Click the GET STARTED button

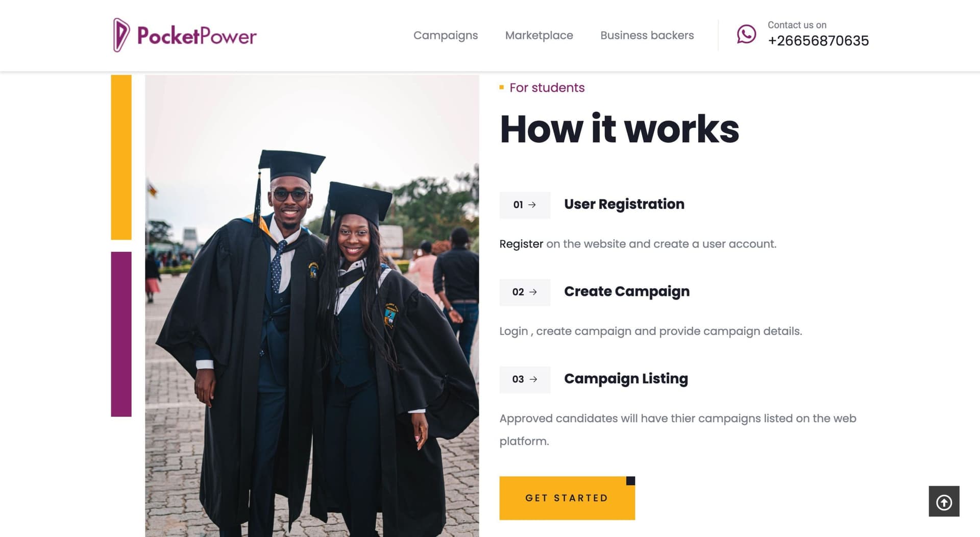click(x=567, y=498)
